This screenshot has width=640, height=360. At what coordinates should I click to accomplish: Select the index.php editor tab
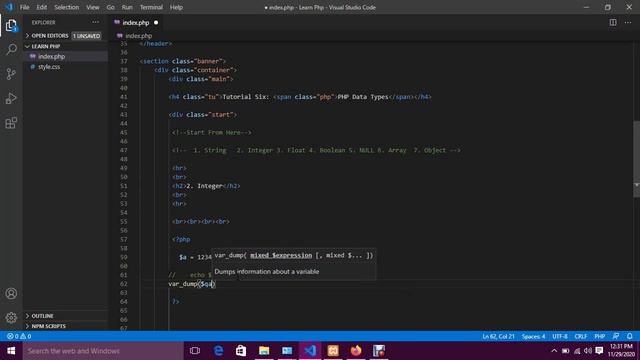click(136, 22)
